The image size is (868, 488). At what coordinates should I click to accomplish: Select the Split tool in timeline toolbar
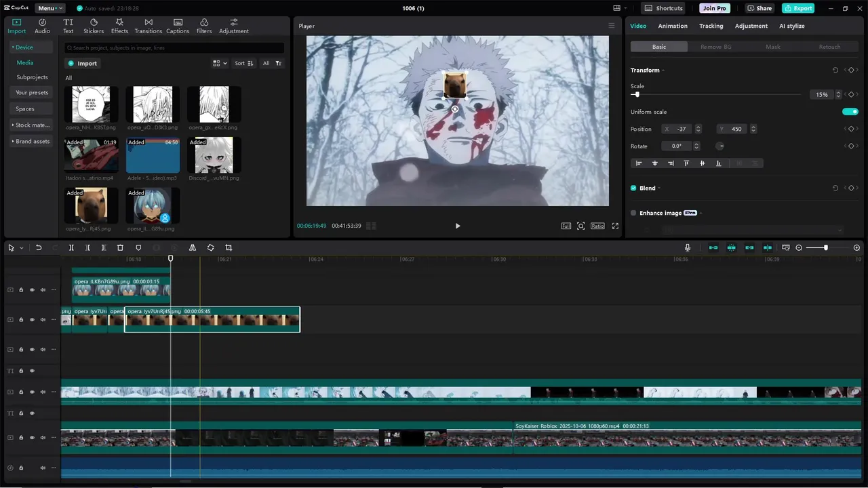[71, 247]
